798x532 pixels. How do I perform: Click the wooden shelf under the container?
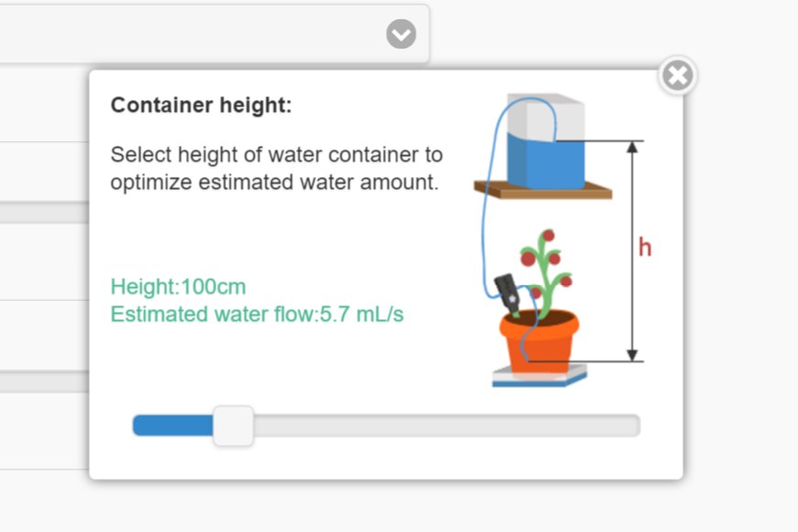[x=543, y=191]
